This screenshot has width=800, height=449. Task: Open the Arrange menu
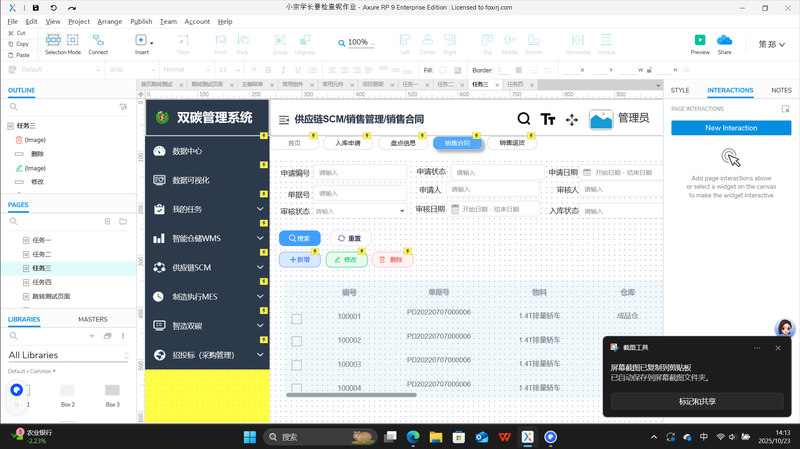tap(110, 21)
